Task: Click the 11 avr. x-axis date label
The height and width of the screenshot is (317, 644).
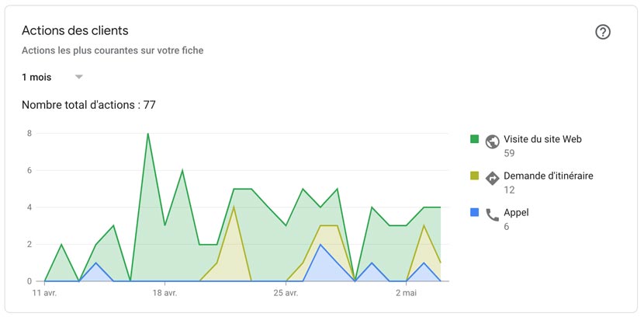Action: [x=44, y=294]
